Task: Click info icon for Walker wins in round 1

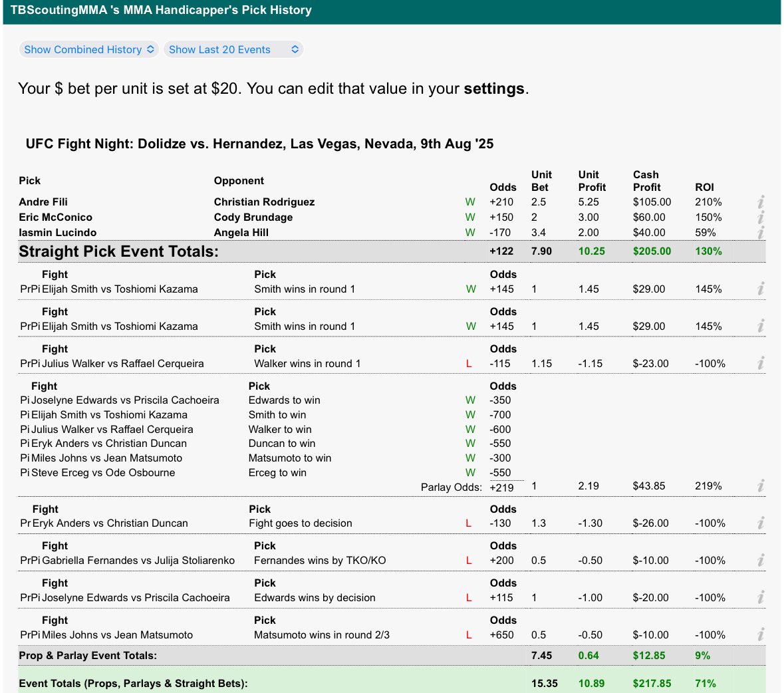Action: 761,363
